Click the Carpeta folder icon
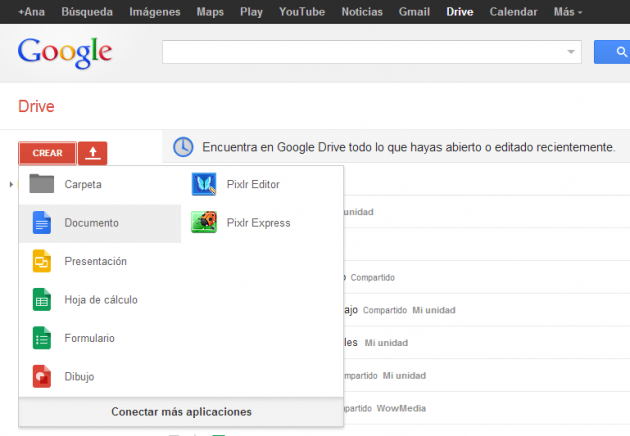 point(41,184)
